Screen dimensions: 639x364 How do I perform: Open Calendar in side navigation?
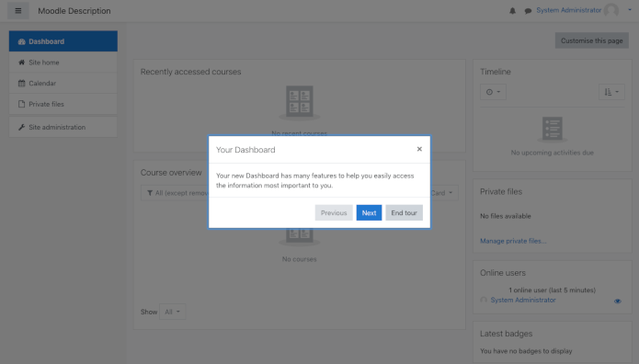pos(63,83)
